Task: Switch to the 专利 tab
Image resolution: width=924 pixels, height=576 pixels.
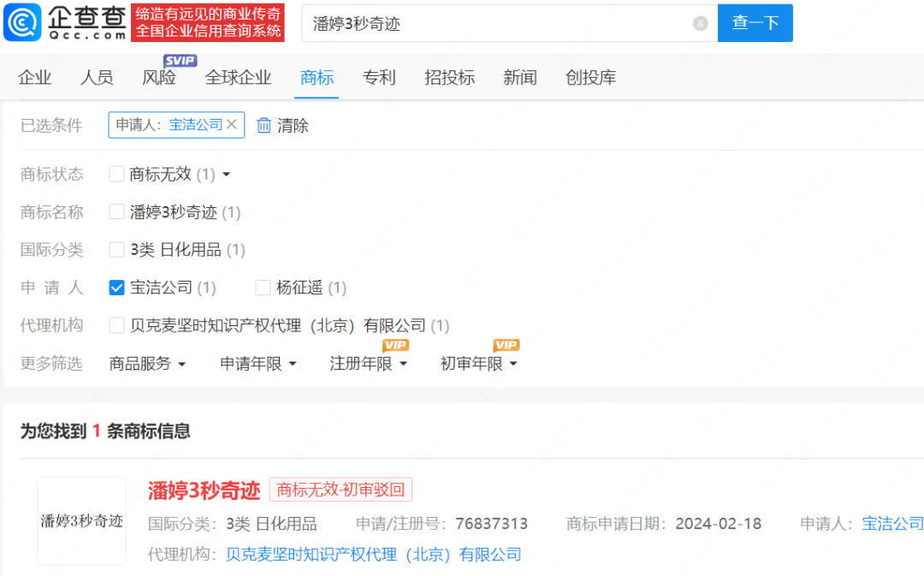Action: click(x=379, y=77)
